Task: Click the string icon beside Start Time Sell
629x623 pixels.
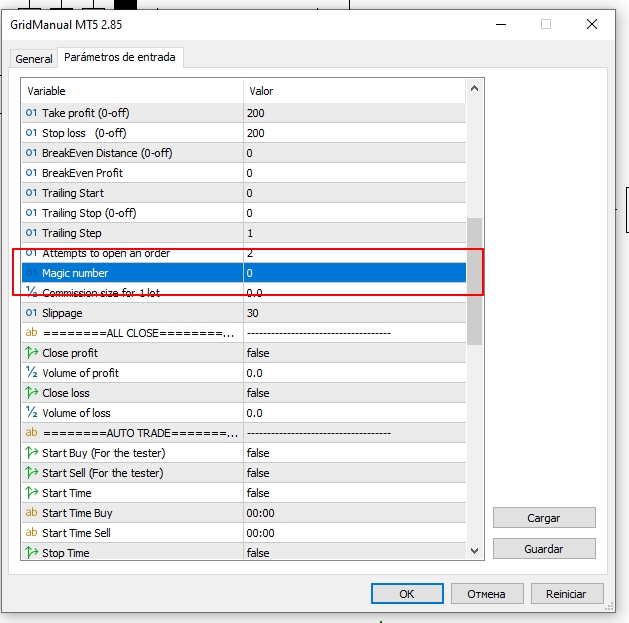Action: pos(31,533)
